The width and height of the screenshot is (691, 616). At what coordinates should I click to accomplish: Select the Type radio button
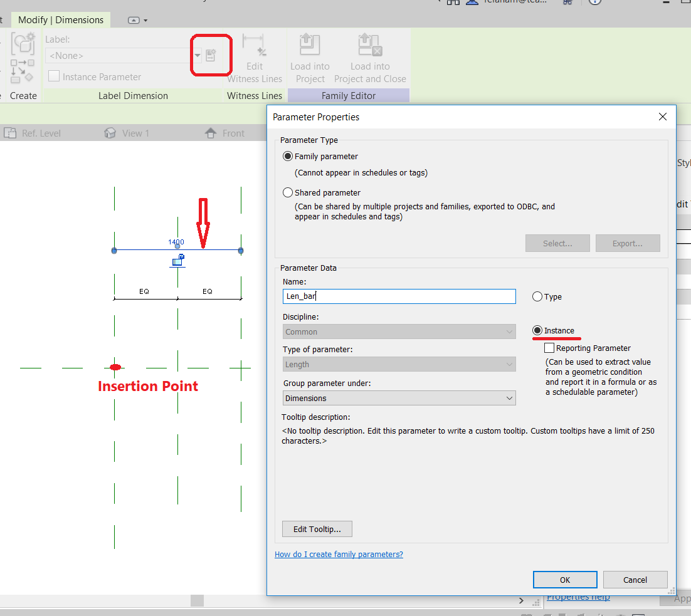point(537,296)
